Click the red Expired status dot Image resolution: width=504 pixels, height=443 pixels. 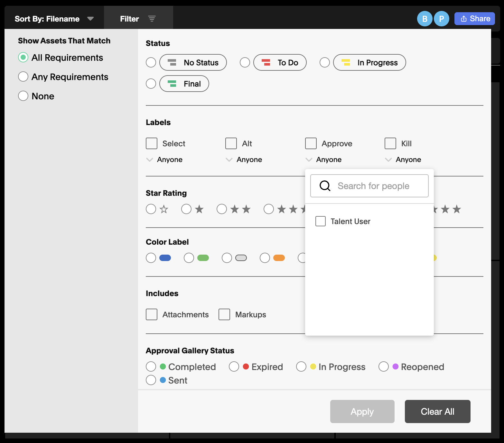point(246,366)
